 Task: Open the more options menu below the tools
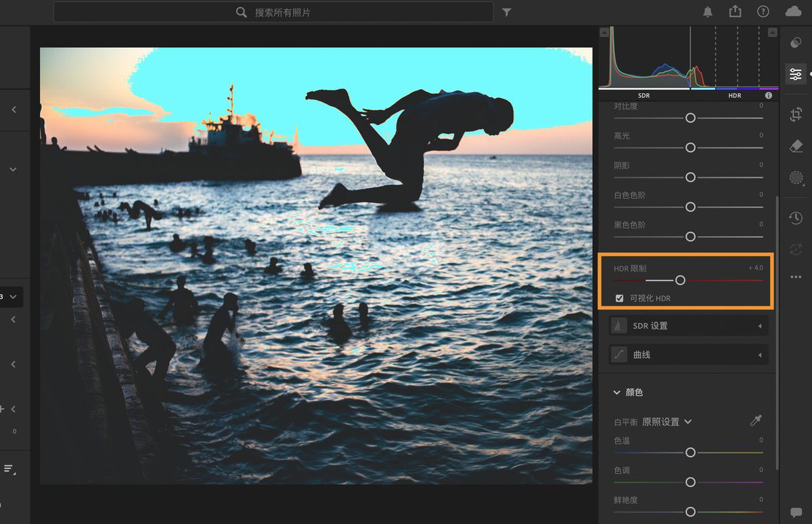[x=795, y=277]
